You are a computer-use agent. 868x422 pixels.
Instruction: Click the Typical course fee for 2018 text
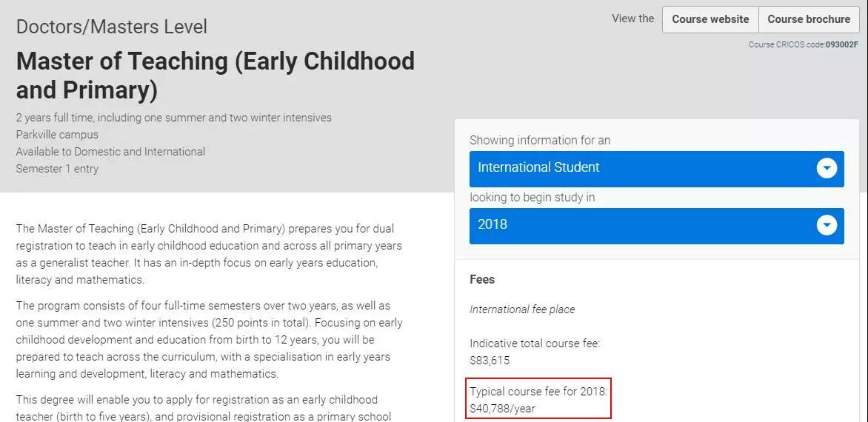(538, 391)
